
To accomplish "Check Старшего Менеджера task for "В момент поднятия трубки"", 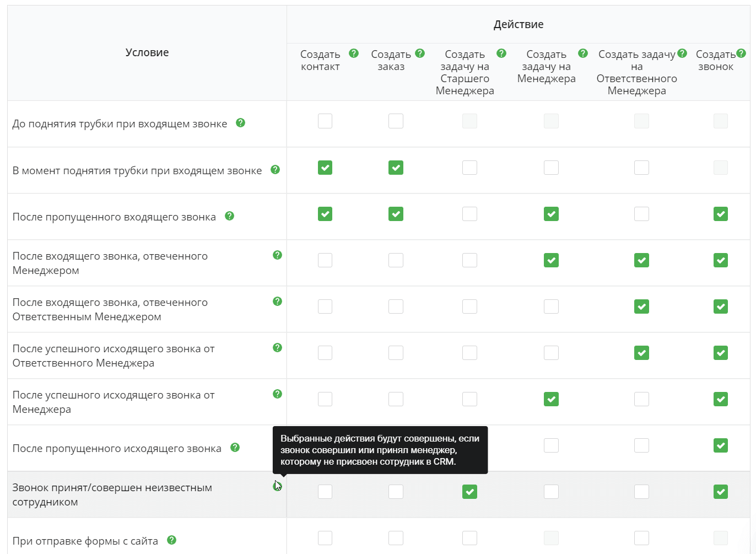I will point(469,168).
